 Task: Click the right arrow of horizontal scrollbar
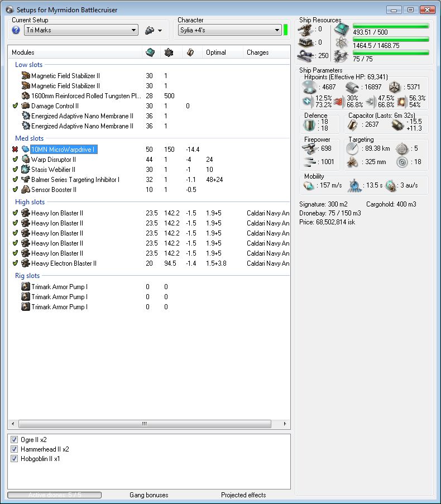pos(285,424)
